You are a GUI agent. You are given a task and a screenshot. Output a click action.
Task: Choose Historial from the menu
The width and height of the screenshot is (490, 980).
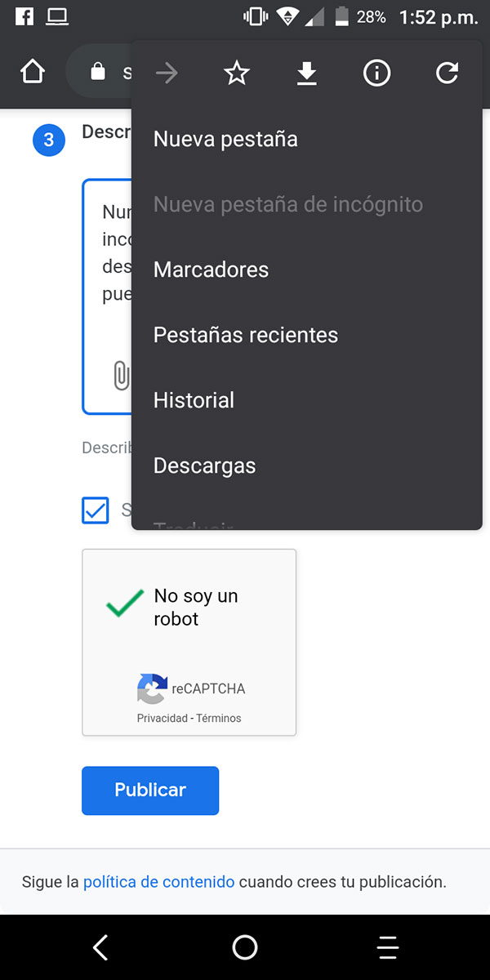pyautogui.click(x=194, y=400)
